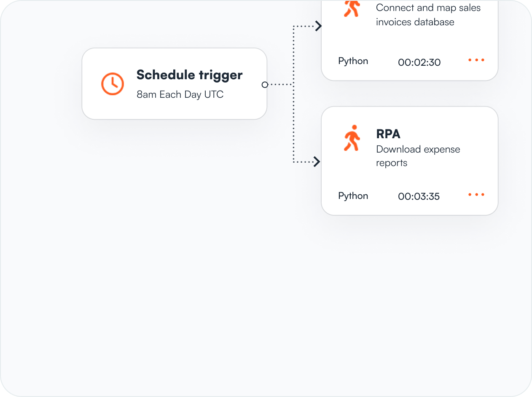
Task: Toggle the sales invoices automation on
Action: tap(409, 40)
